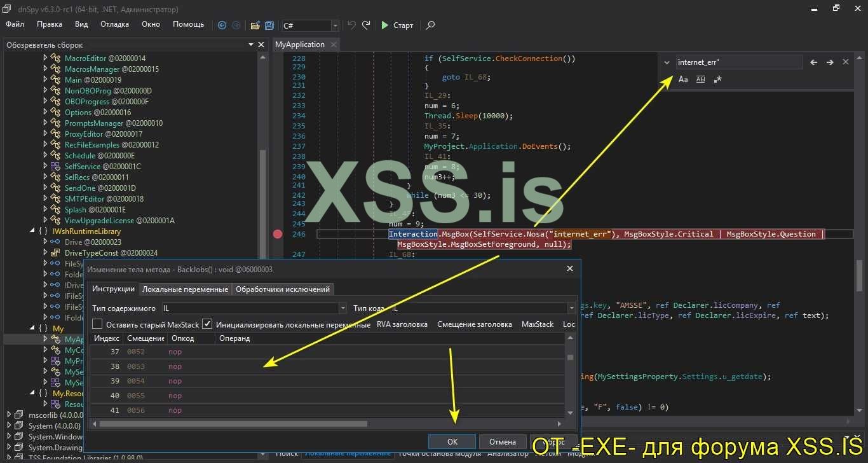
Task: Select instruction row with index 39
Action: pos(327,381)
